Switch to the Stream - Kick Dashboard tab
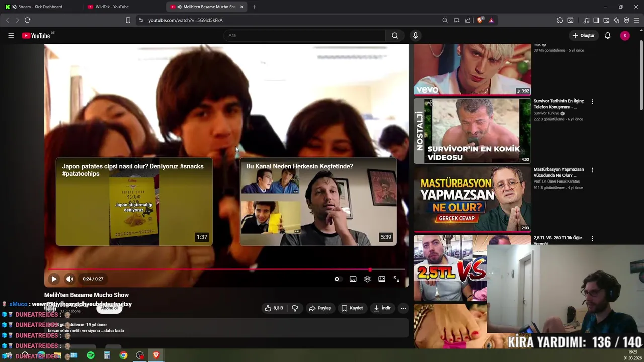The height and width of the screenshot is (362, 644). click(x=40, y=7)
